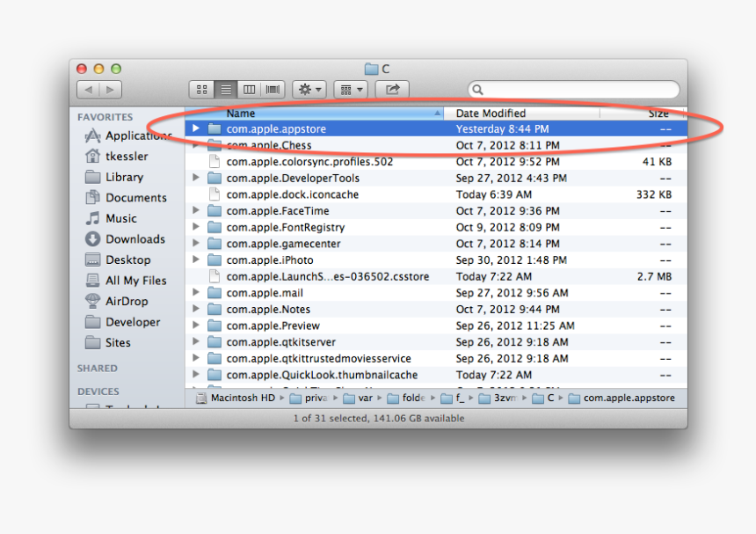Open tkessler home folder in sidebar
The image size is (756, 534).
[117, 157]
